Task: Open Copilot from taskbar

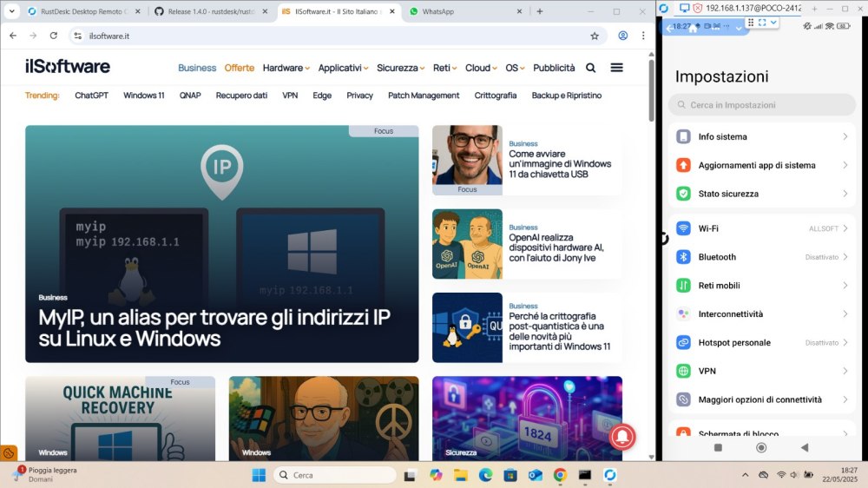Action: 436,475
